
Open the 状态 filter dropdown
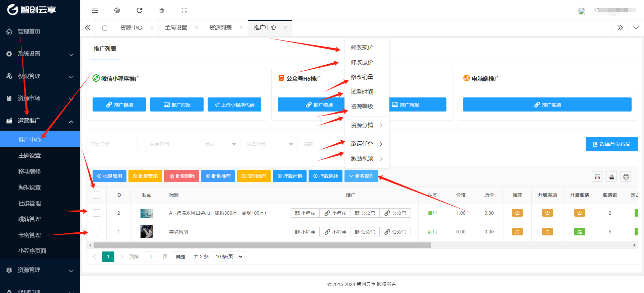(220, 144)
